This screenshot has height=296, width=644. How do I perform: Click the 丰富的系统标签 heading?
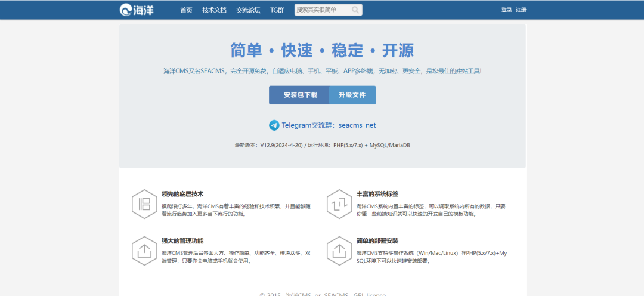click(377, 193)
